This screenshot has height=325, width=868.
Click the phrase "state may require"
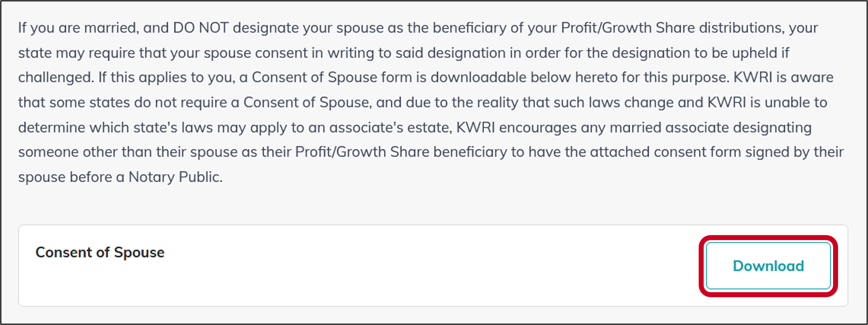76,53
